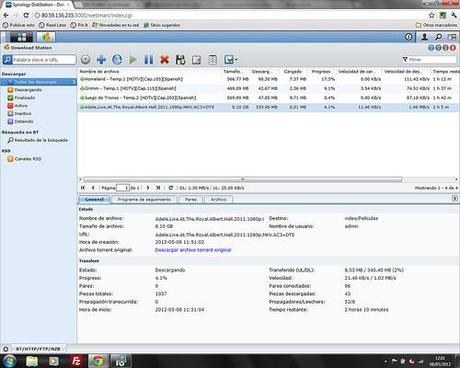Switch to the Archivo tab

tap(219, 199)
